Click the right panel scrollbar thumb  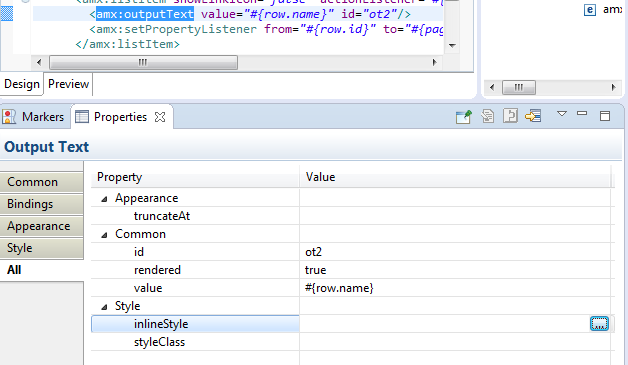tap(519, 87)
